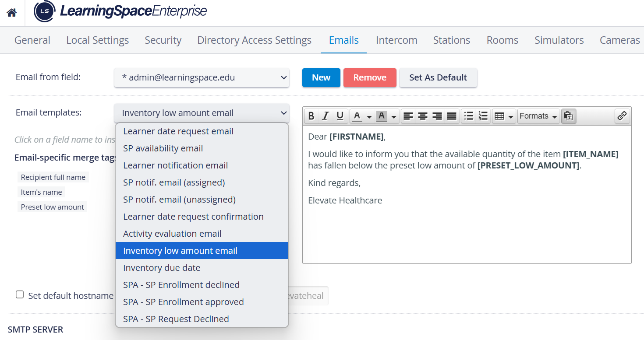Click the red Remove button

click(370, 77)
